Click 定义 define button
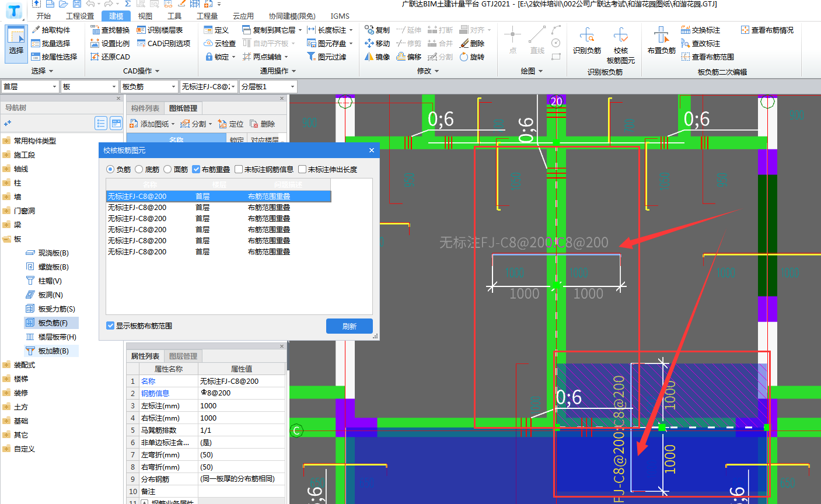The height and width of the screenshot is (504, 821). pos(216,30)
